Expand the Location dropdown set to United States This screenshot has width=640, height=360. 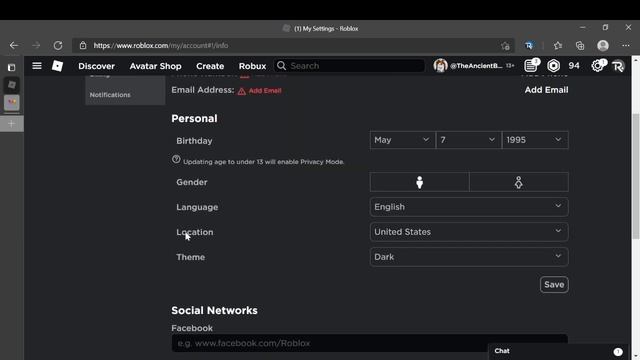click(469, 232)
